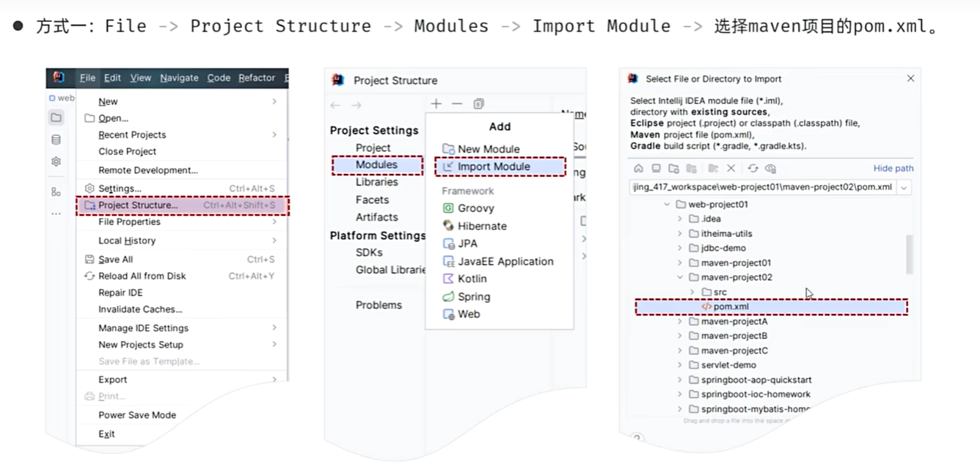Choose Invalidate Caches... in the File menu
This screenshot has width=980, height=465.
pos(183,310)
